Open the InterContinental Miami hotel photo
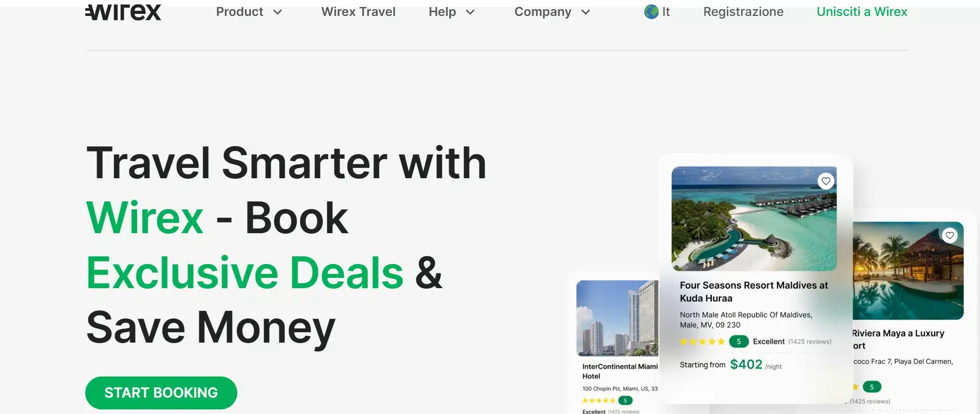Viewport: 980px width, 414px height. tap(617, 318)
